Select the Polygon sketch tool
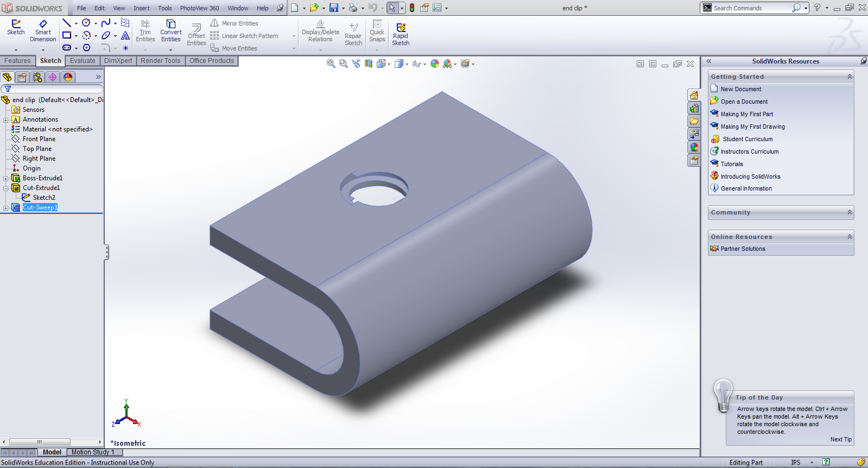The width and height of the screenshot is (868, 468). pos(86,48)
